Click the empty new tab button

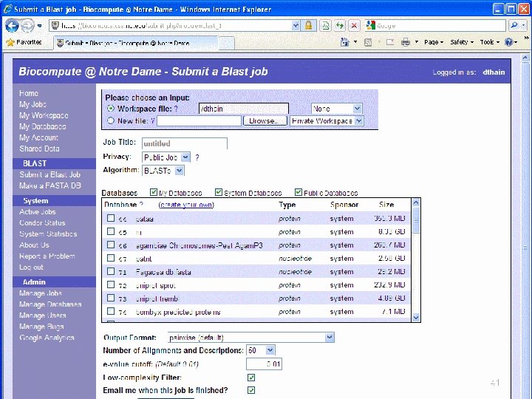[x=226, y=44]
